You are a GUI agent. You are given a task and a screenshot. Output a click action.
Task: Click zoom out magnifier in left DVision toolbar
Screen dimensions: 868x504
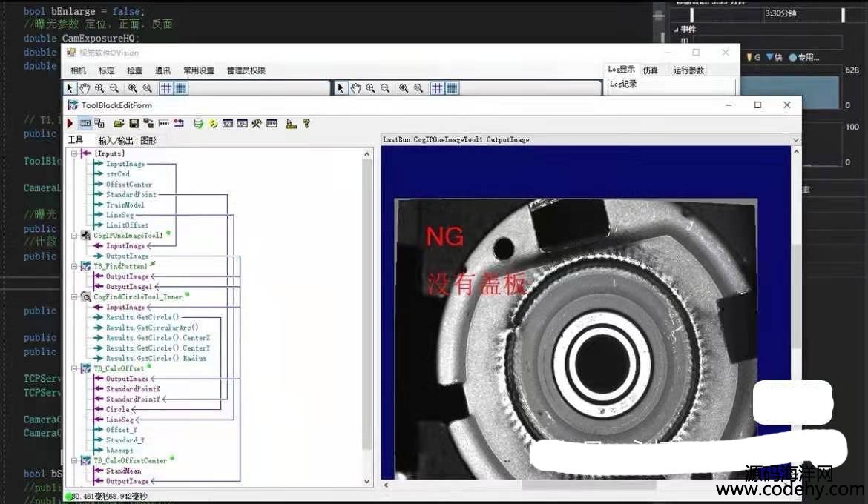[114, 88]
